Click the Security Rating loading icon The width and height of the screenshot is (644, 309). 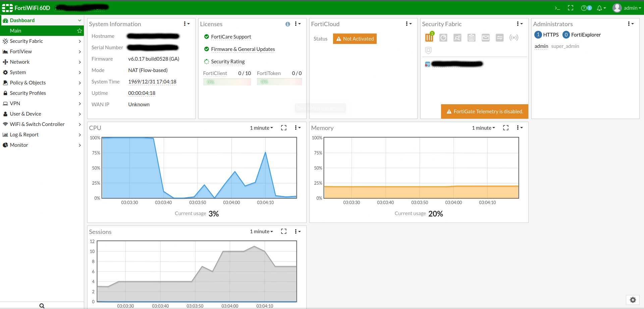pyautogui.click(x=206, y=61)
